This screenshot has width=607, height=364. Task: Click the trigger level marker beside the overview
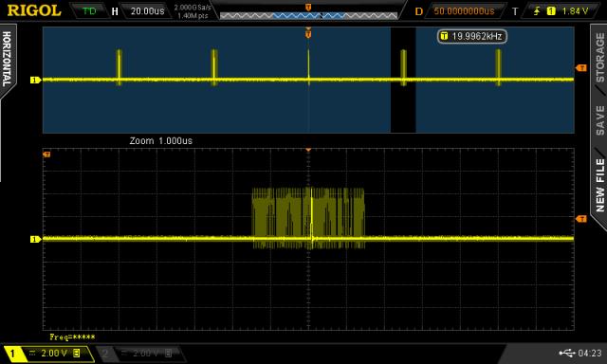581,68
